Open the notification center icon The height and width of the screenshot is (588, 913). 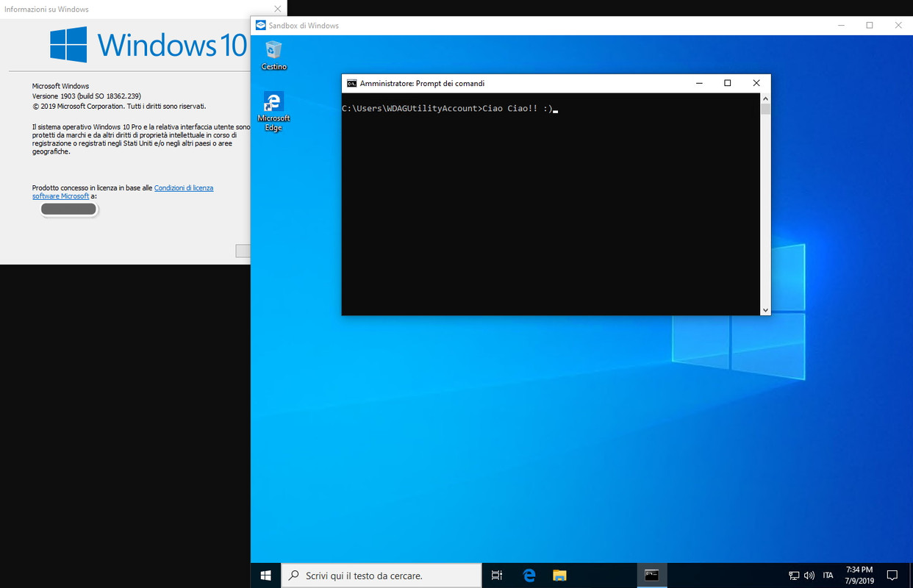click(x=892, y=576)
